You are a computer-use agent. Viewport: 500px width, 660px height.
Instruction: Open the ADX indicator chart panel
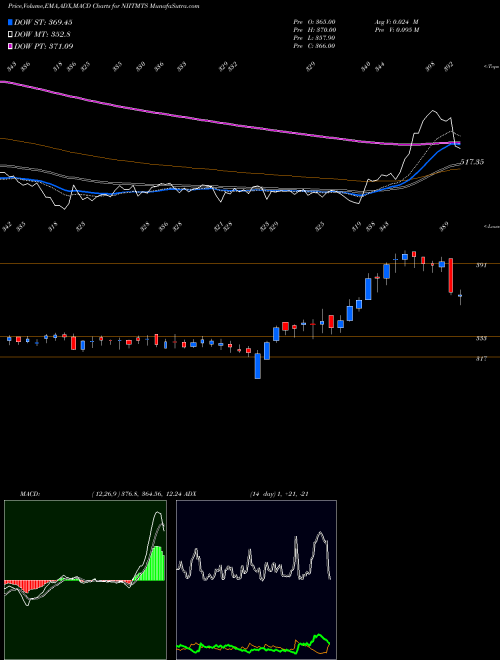(x=256, y=580)
